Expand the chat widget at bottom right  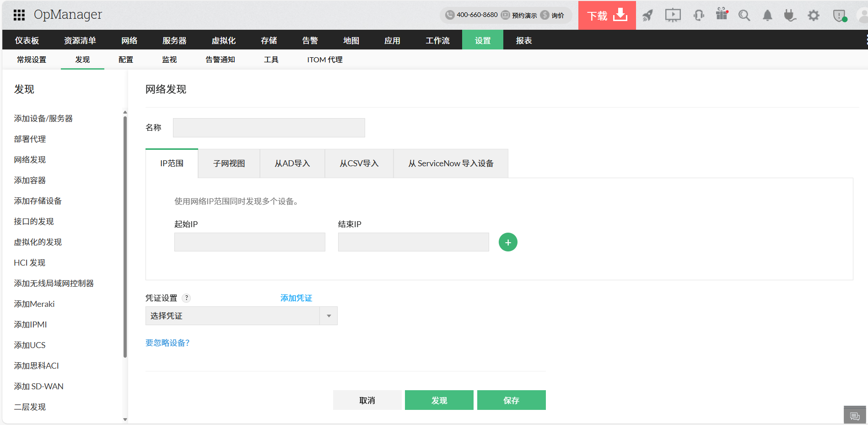(855, 415)
